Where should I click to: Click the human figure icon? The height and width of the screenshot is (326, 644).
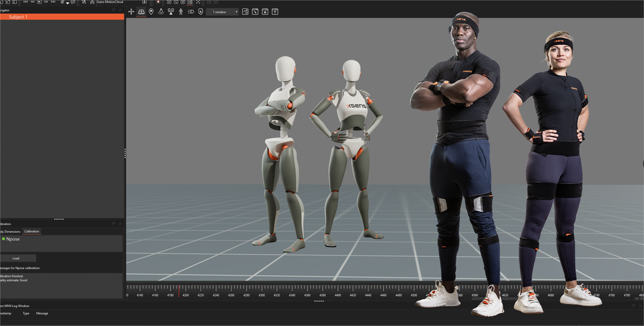point(180,11)
